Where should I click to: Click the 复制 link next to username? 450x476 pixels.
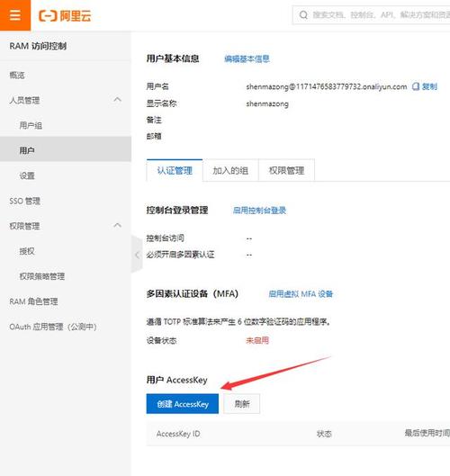[x=429, y=86]
